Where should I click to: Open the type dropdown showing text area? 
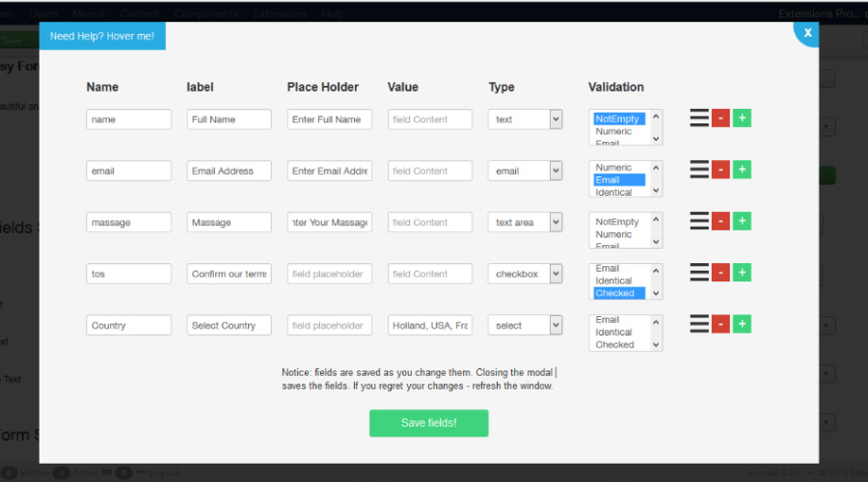525,223
